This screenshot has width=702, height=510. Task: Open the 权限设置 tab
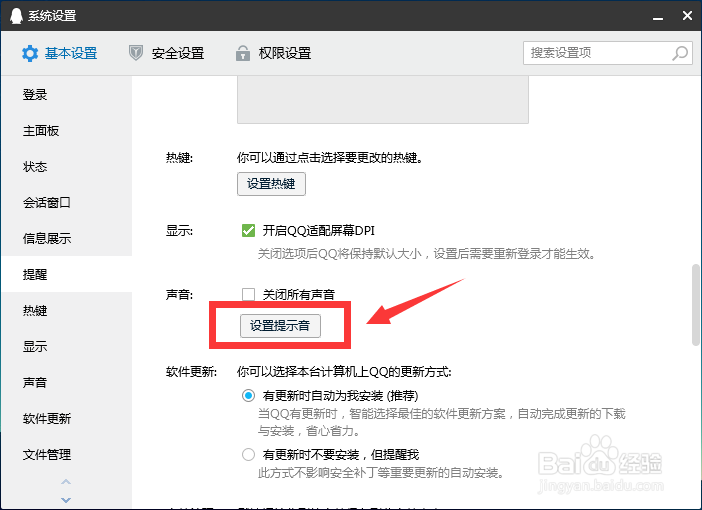click(x=274, y=53)
